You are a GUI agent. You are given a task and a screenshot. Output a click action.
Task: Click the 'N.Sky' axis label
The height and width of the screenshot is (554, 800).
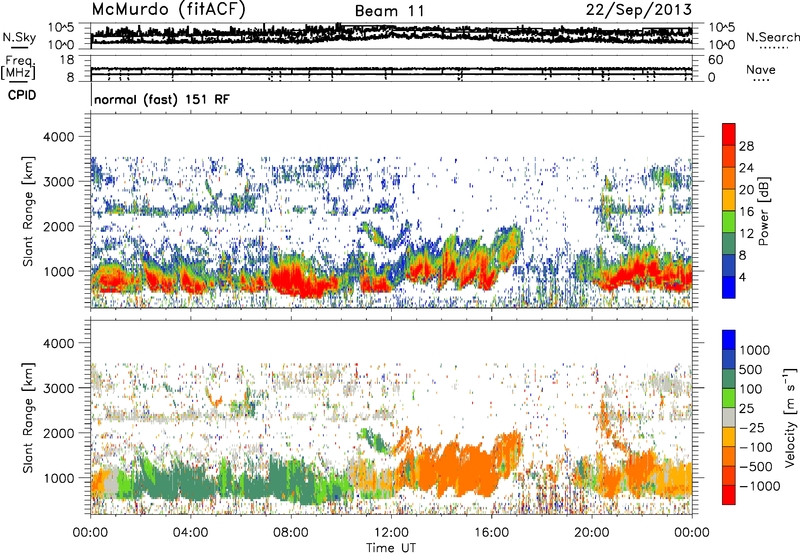tap(19, 37)
